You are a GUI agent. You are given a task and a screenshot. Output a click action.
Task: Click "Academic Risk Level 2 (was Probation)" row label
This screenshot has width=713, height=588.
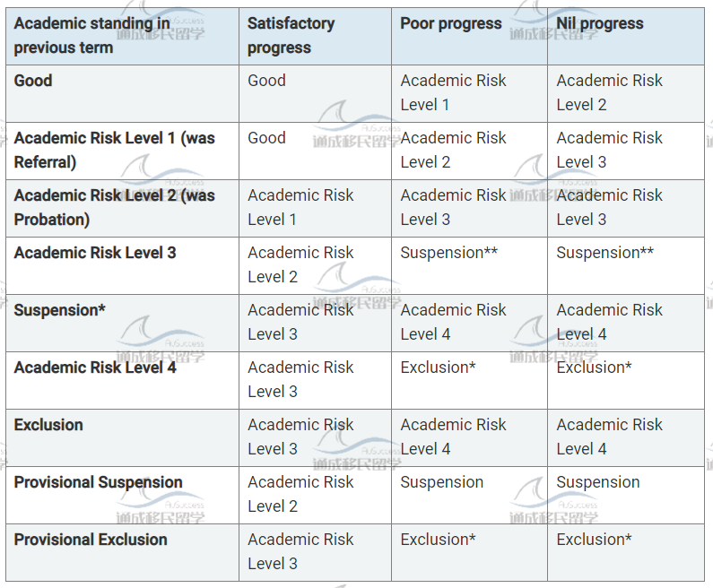[115, 207]
